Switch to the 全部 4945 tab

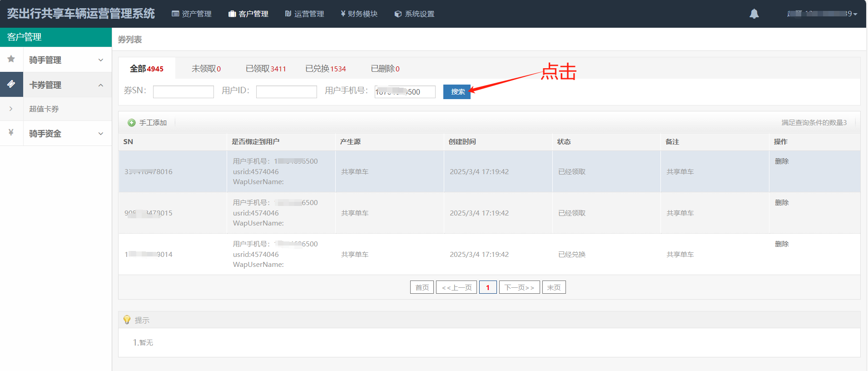(x=147, y=69)
